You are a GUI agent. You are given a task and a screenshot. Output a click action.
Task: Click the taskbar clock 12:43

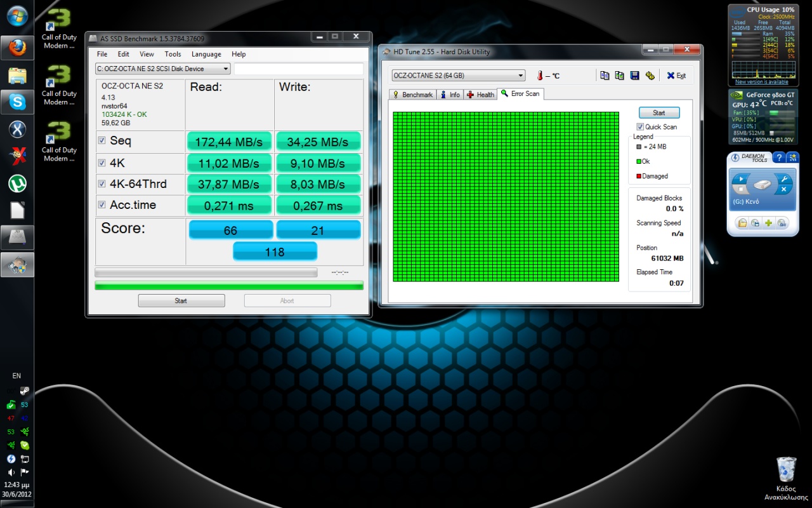[x=17, y=485]
